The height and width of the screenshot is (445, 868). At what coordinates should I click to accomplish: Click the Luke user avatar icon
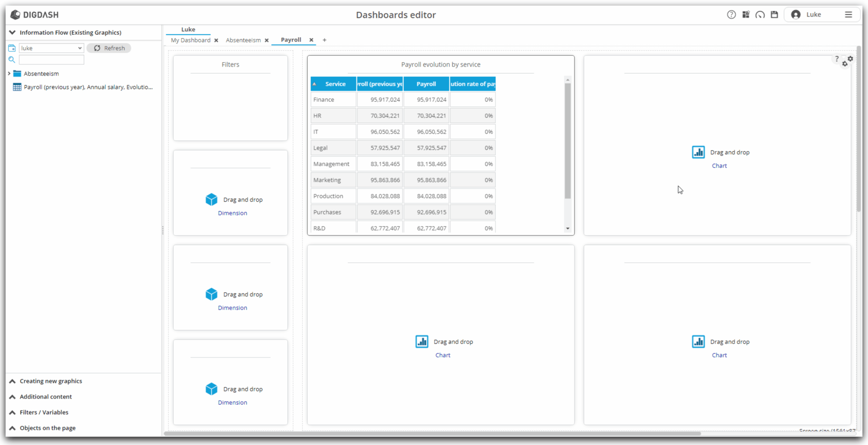coord(796,15)
